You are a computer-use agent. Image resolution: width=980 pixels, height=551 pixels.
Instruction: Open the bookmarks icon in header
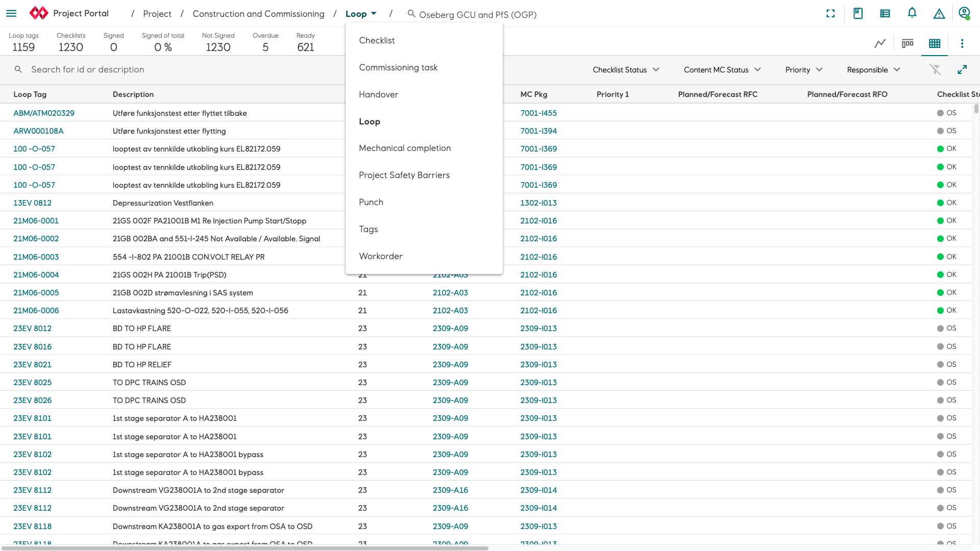(858, 14)
